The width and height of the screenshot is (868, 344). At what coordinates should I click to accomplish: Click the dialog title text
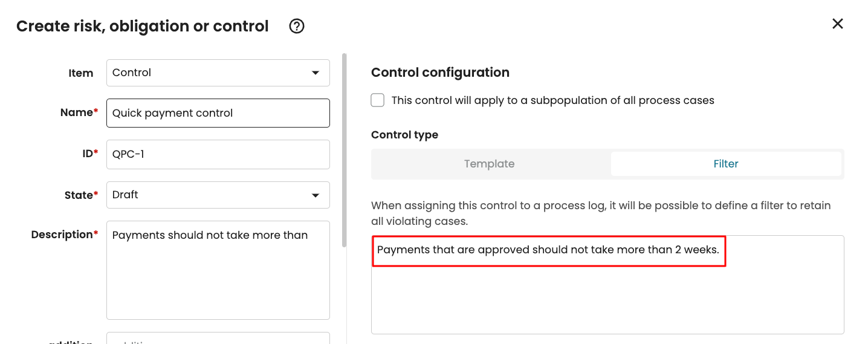coord(143,26)
